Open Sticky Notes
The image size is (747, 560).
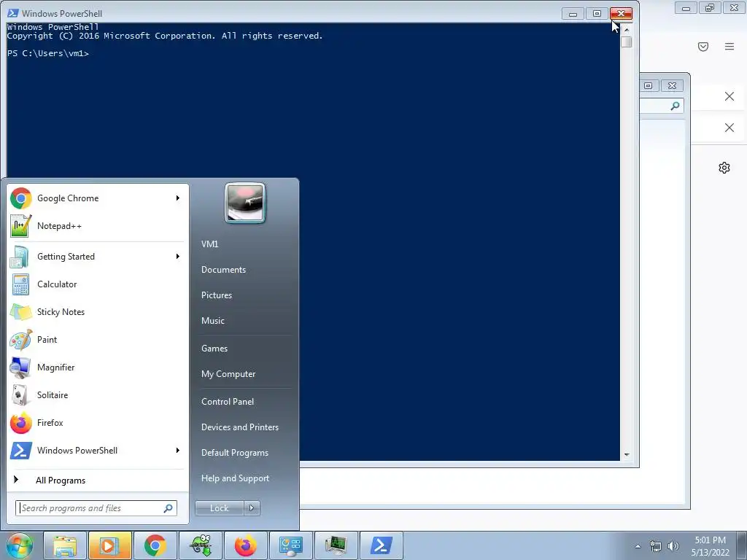pos(98,312)
